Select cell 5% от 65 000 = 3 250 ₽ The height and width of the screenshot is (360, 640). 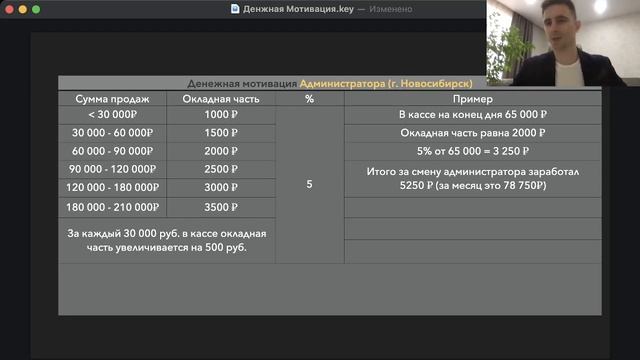473,151
